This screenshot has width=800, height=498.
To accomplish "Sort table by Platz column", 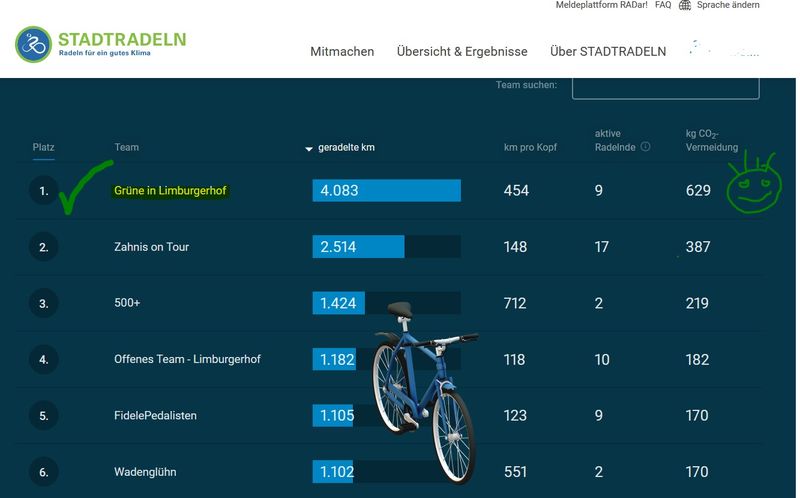I will [x=43, y=147].
